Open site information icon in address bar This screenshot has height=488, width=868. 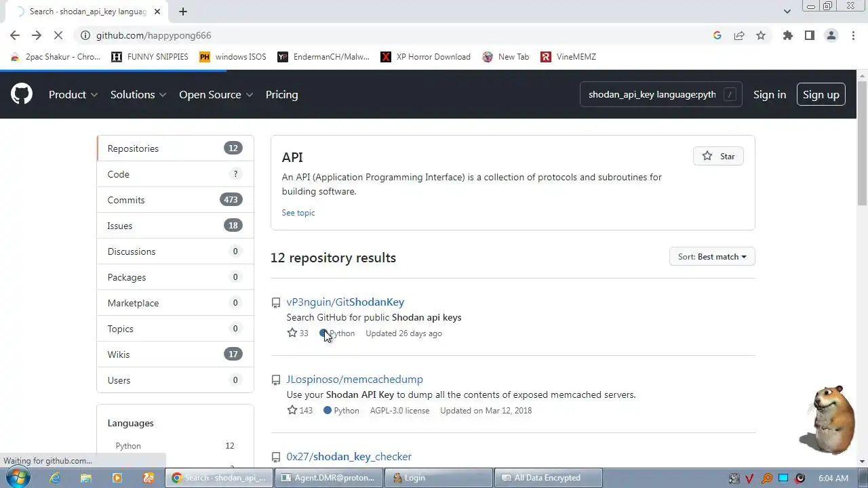click(x=85, y=35)
